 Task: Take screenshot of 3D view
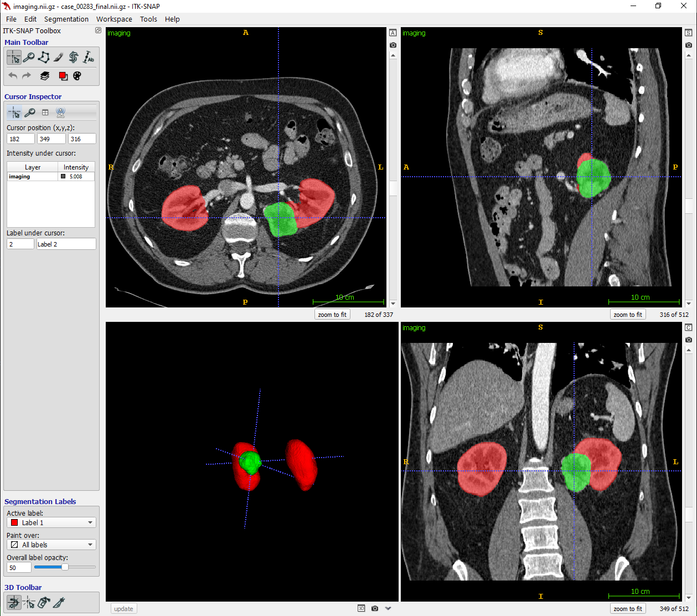375,608
